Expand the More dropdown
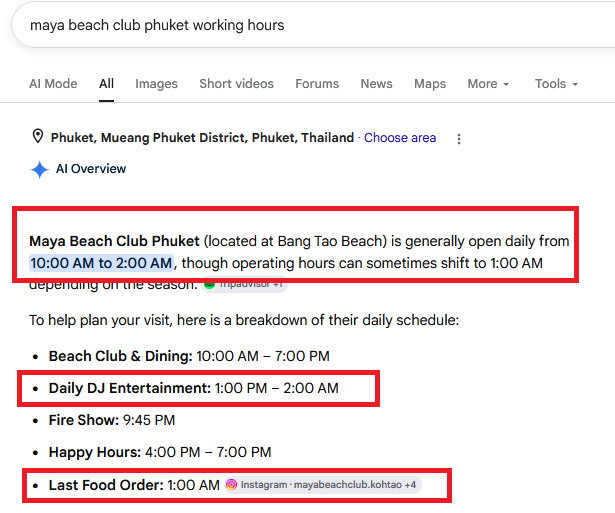Image resolution: width=615 pixels, height=513 pixels. (488, 84)
